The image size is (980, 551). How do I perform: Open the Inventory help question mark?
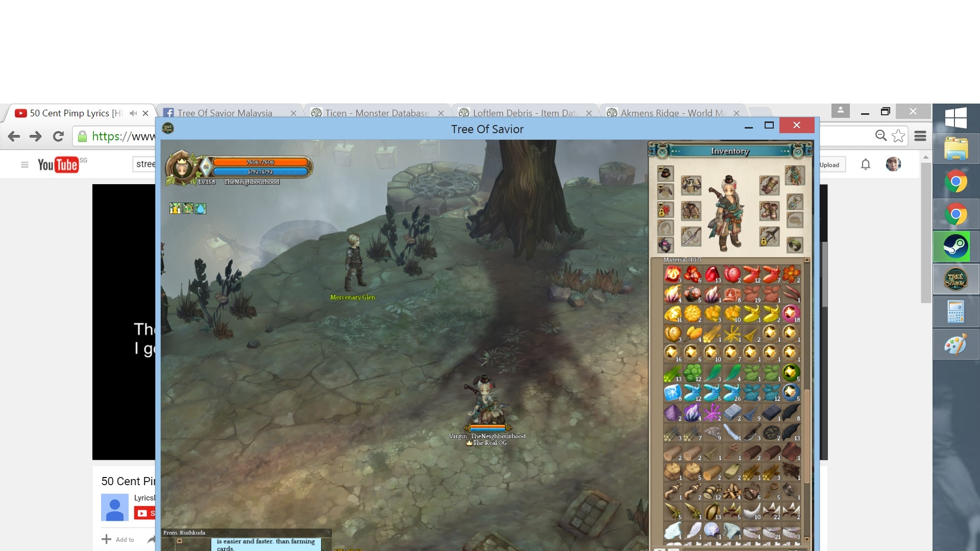798,152
